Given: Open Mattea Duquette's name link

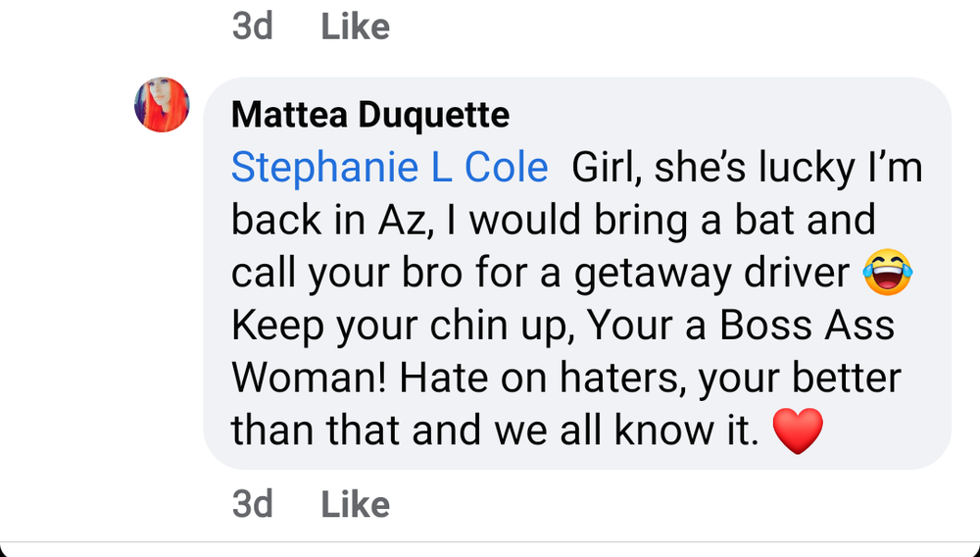Looking at the screenshot, I should click(x=370, y=116).
